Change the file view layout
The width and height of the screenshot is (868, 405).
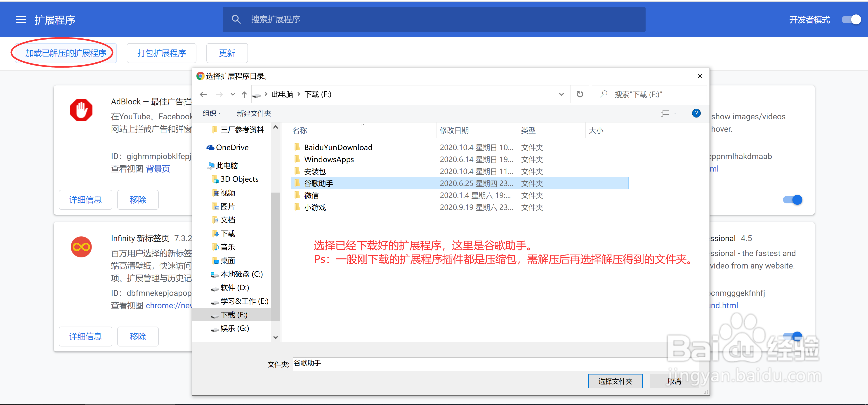(x=665, y=113)
